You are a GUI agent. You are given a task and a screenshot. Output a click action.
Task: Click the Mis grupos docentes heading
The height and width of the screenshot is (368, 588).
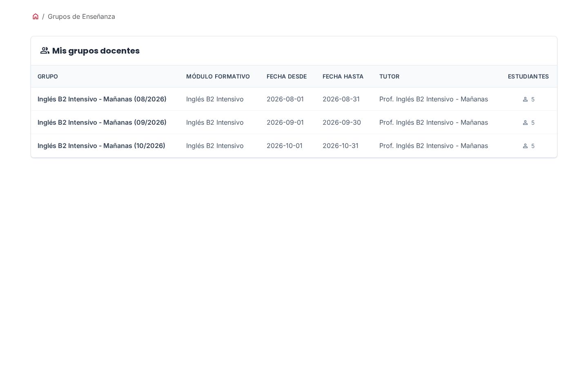point(96,51)
